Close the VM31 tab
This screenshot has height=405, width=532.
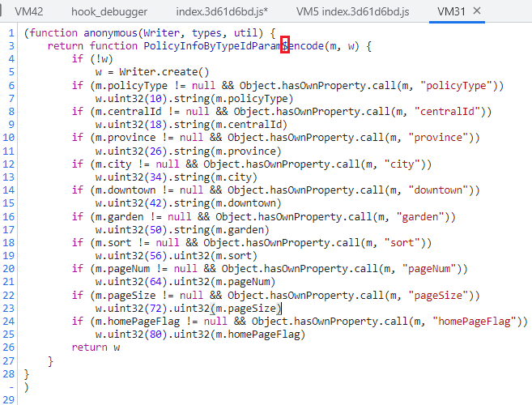(x=477, y=11)
